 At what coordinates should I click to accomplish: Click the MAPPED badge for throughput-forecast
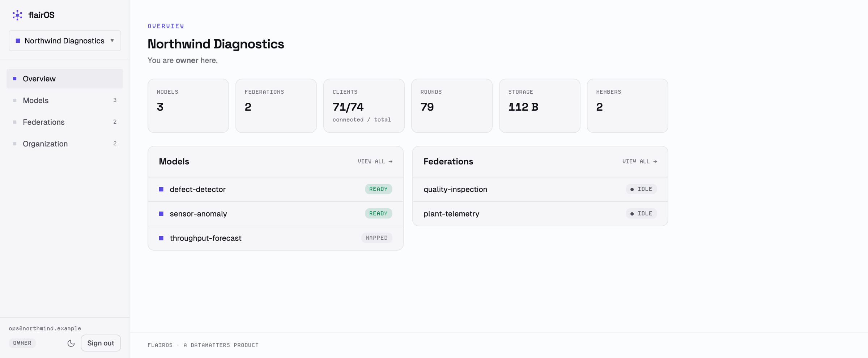click(x=376, y=238)
